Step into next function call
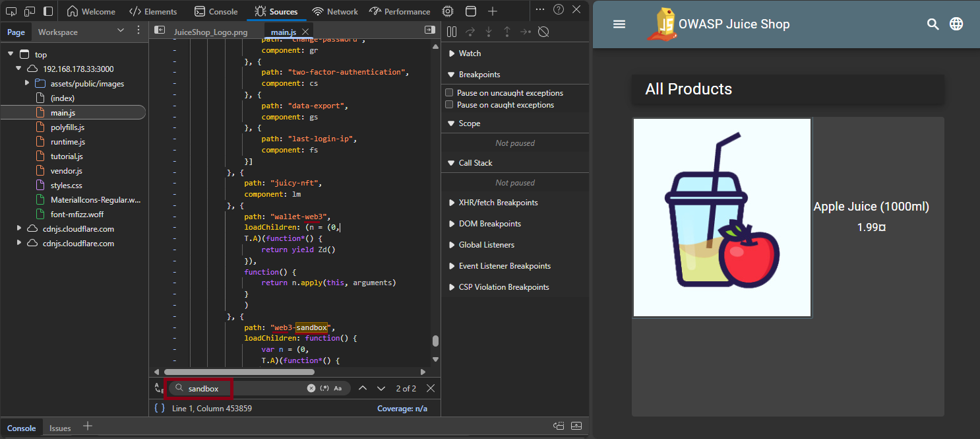980x439 pixels. tap(489, 31)
